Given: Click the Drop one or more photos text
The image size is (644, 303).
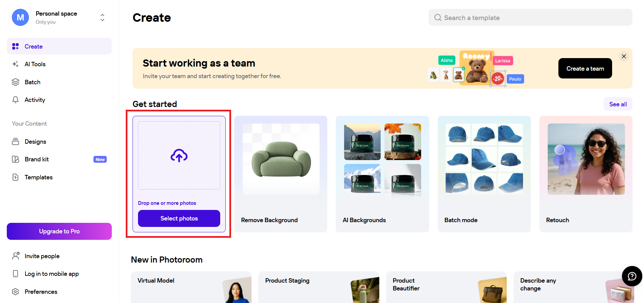Looking at the screenshot, I should (167, 203).
